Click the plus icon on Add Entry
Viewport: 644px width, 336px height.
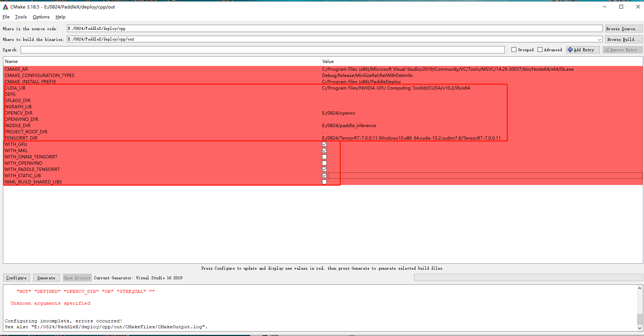(570, 50)
